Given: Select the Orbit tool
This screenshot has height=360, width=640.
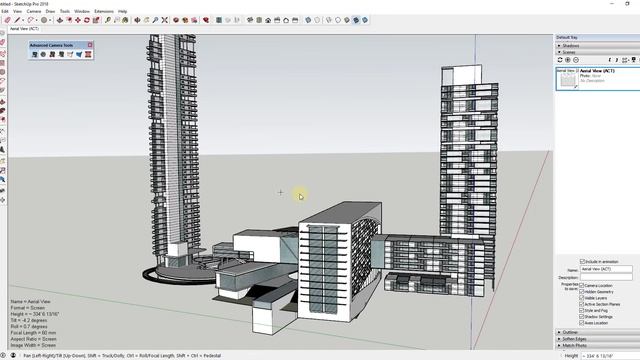Looking at the screenshot, I should 137,20.
